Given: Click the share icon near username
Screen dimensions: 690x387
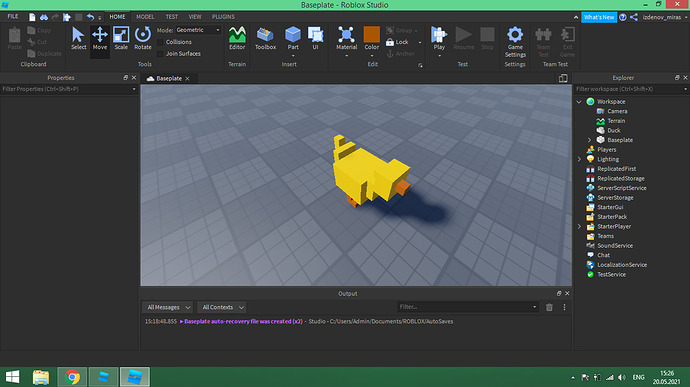Looking at the screenshot, I should click(x=634, y=17).
